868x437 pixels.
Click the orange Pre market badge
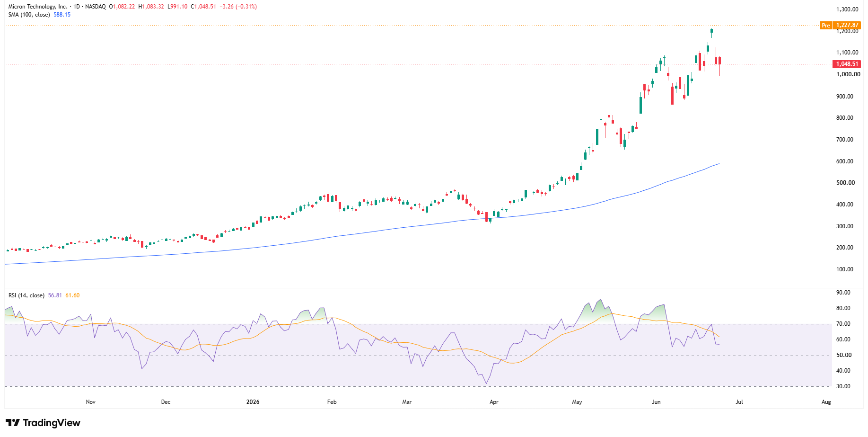pos(826,26)
